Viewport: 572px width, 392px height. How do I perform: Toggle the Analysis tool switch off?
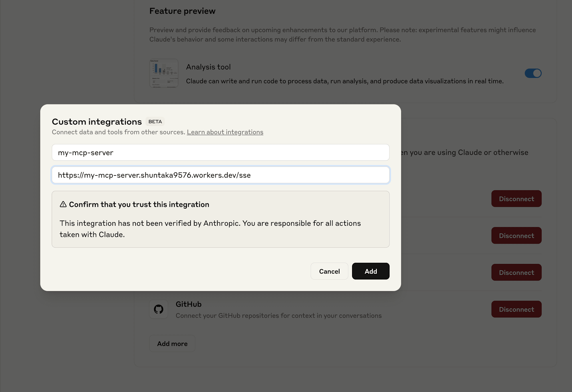tap(533, 73)
